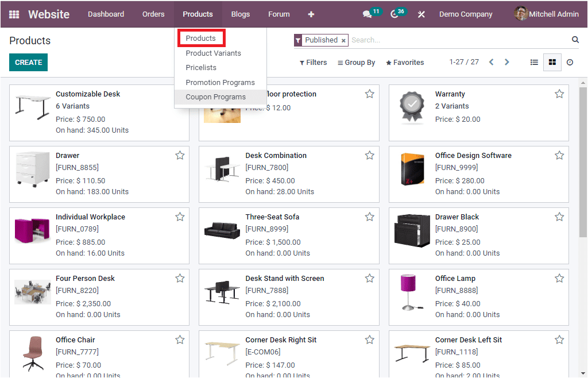Click the CREATE button

coord(28,62)
